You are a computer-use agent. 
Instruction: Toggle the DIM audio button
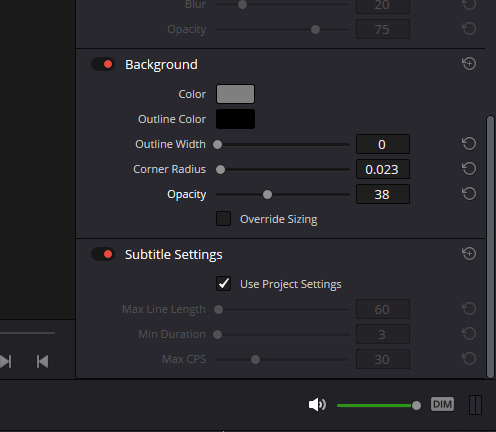click(x=442, y=404)
